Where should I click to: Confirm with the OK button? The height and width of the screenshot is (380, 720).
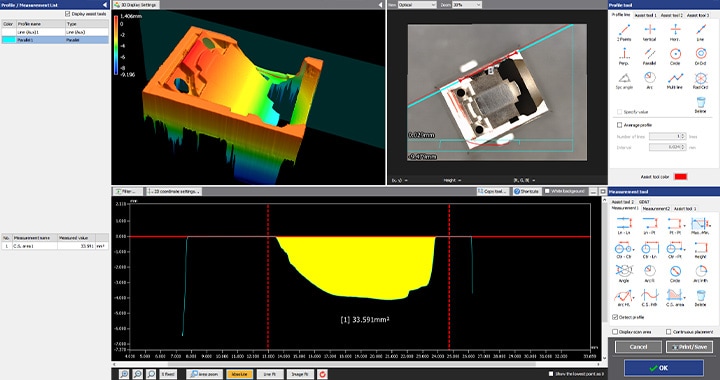pyautogui.click(x=664, y=368)
